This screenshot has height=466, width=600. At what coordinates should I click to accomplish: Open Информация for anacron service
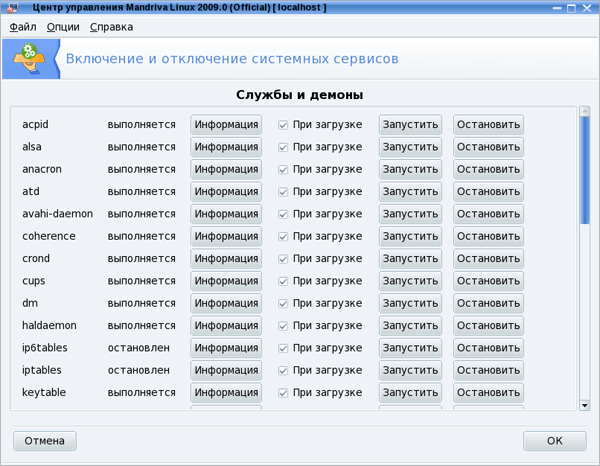tap(226, 169)
